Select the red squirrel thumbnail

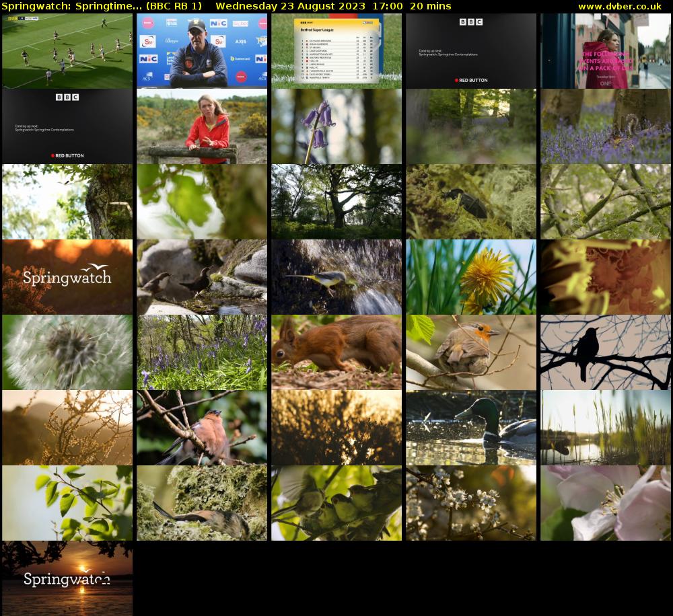click(x=336, y=352)
